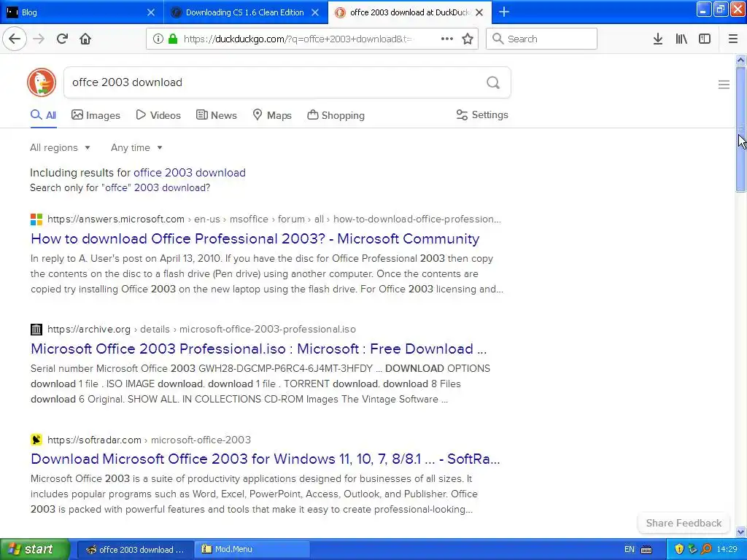The image size is (747, 560).
Task: Click the Microsoft favicon on first result
Action: coord(36,219)
